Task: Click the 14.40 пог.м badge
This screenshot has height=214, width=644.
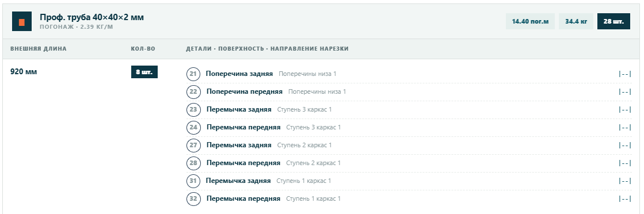Action: point(530,21)
